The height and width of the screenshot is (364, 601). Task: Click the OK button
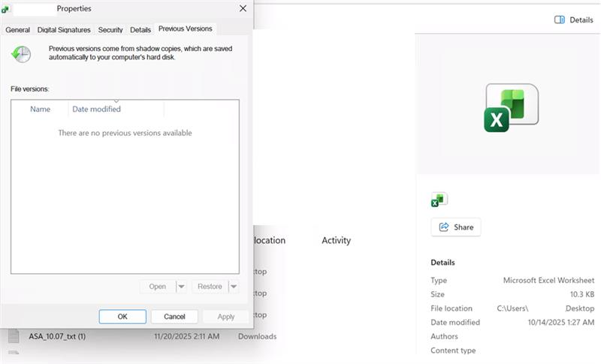tap(122, 317)
